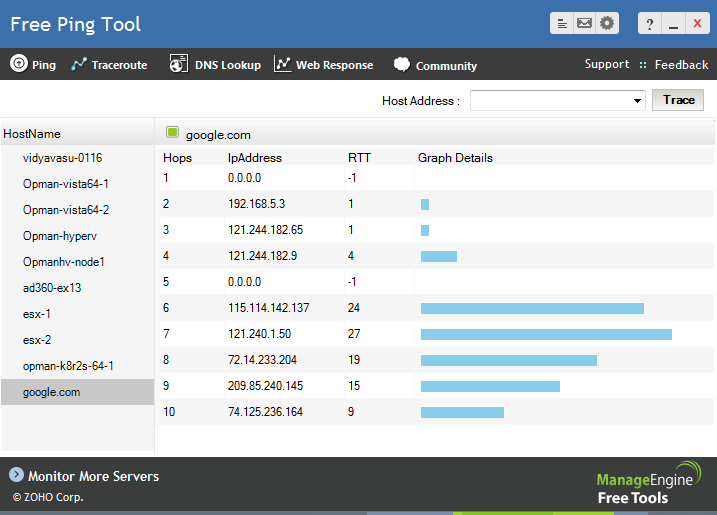This screenshot has width=717, height=515.
Task: Select host esx-2
Action: click(x=37, y=340)
